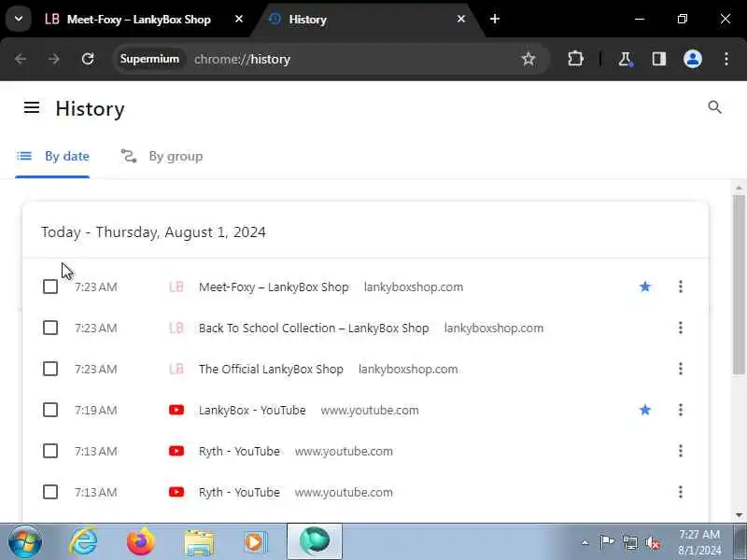The image size is (747, 560).
Task: Check the first Ryth - YouTube entry
Action: pyautogui.click(x=50, y=451)
